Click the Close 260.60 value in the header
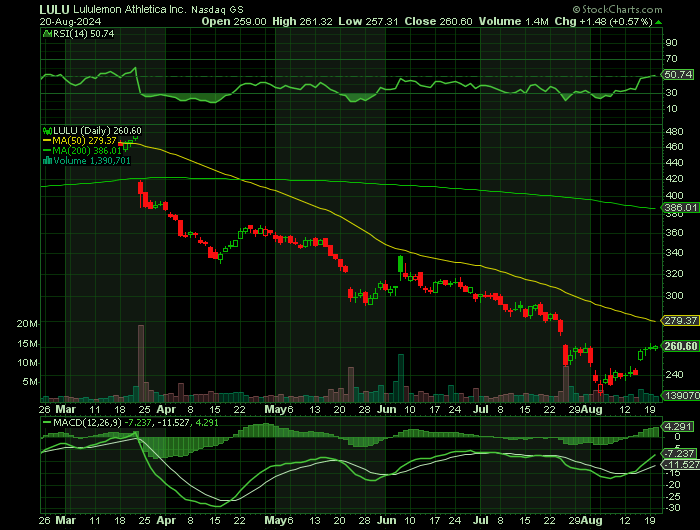 438,21
